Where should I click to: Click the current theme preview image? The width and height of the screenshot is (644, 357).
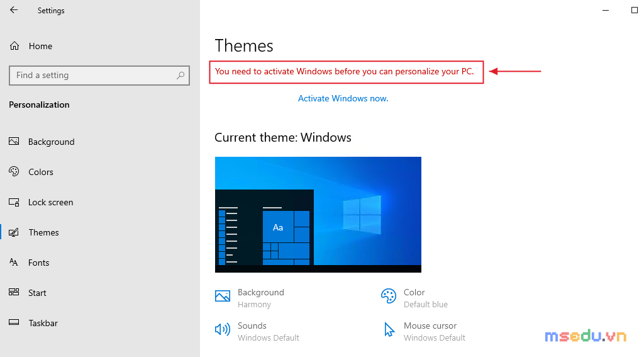(318, 214)
